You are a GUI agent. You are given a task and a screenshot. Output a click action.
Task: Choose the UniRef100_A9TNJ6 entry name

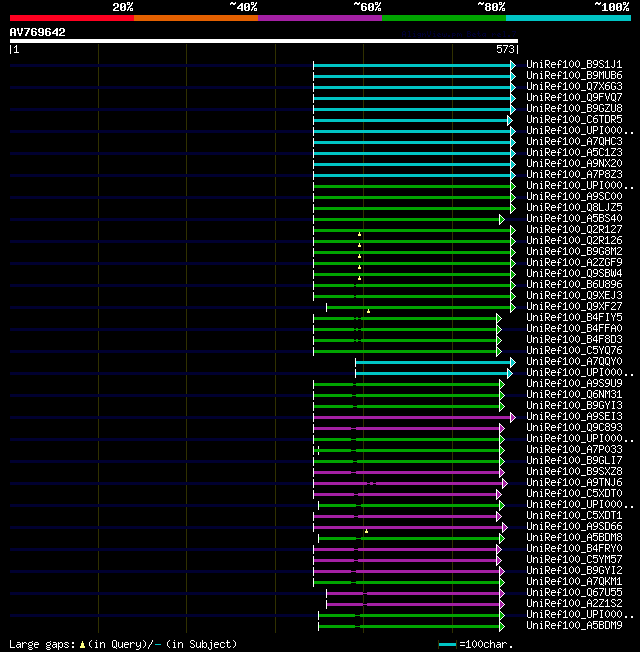574,482
